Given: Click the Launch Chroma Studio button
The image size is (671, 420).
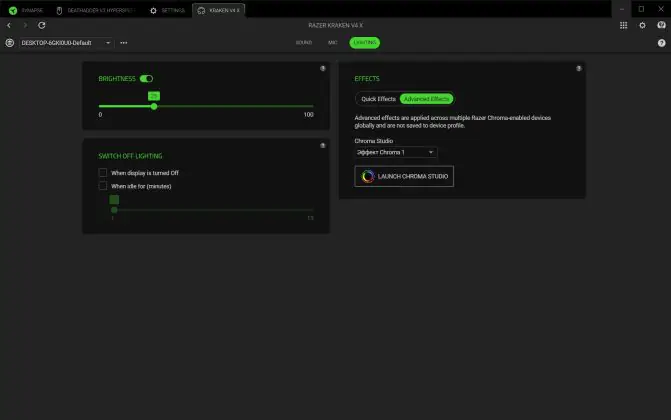Looking at the screenshot, I should point(404,176).
